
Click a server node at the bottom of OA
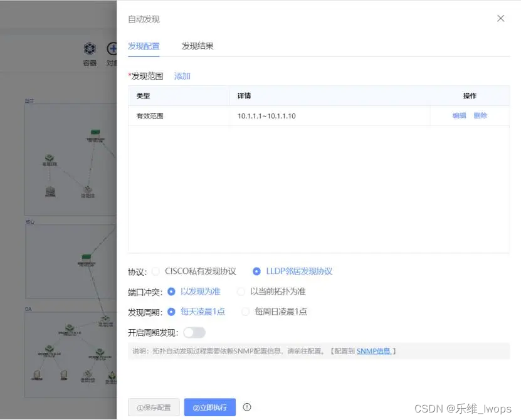[x=63, y=374]
